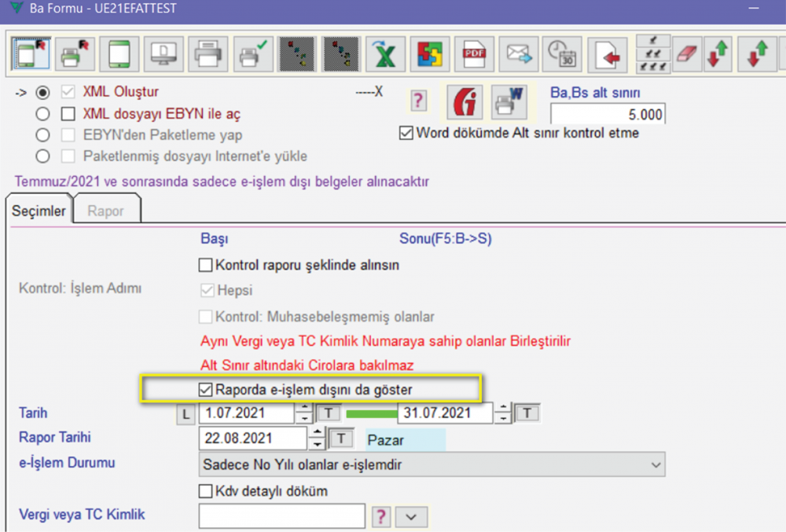
Task: Open the clock and calendar scheduler icon
Action: 560,54
